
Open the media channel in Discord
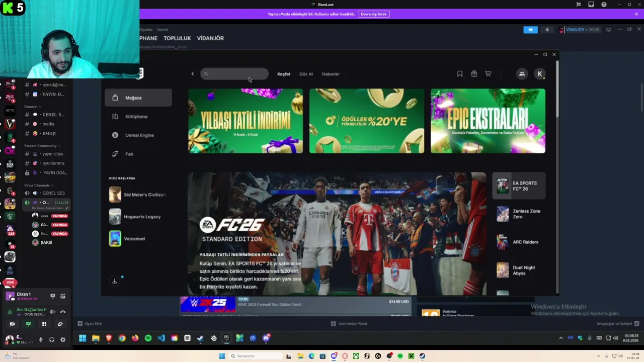coord(47,124)
